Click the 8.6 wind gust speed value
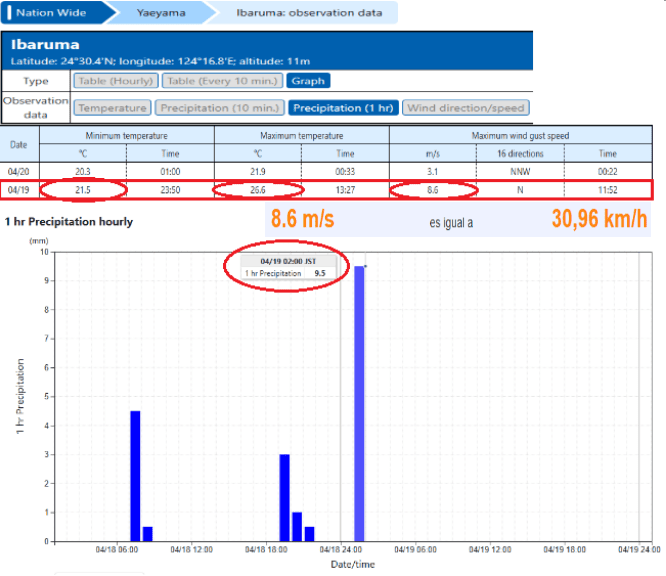666x576 pixels. click(433, 189)
